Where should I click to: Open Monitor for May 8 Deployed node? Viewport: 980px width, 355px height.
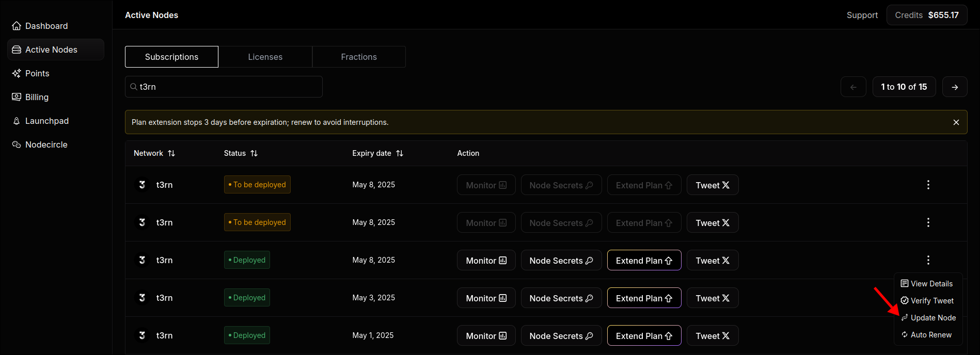tap(486, 261)
